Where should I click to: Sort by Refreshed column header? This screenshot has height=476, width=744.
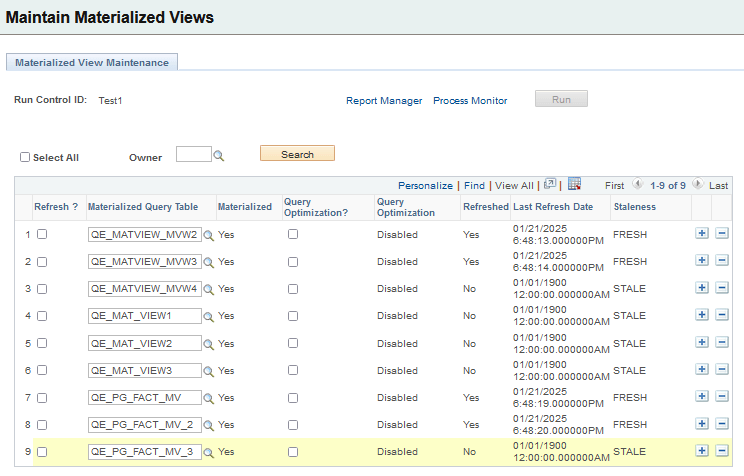click(x=486, y=207)
